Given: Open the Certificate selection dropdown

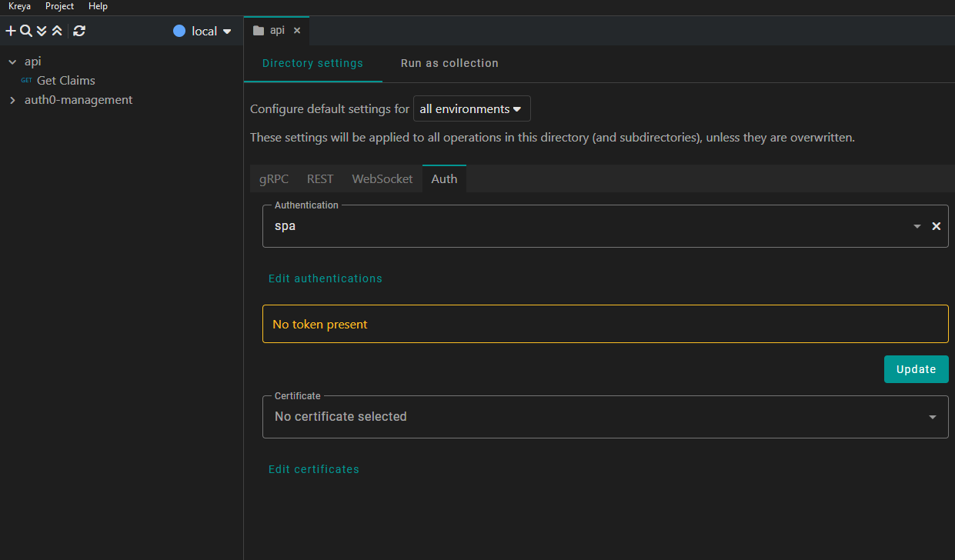Looking at the screenshot, I should tap(605, 417).
